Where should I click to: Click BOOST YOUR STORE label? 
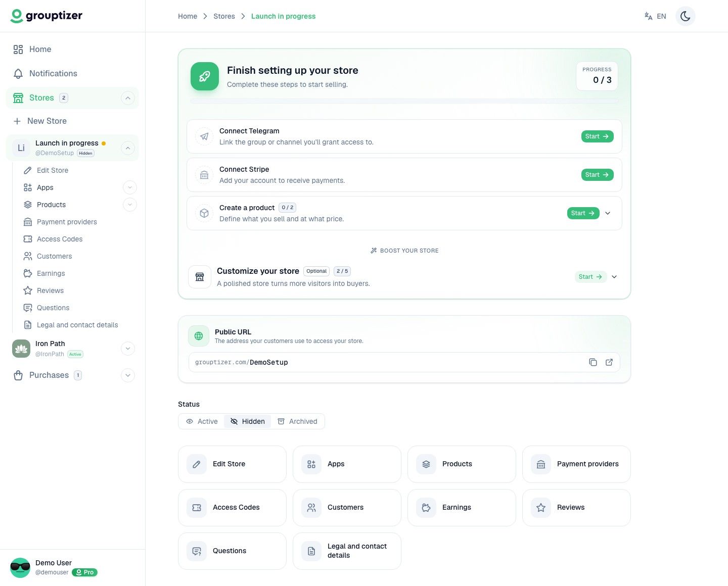404,251
